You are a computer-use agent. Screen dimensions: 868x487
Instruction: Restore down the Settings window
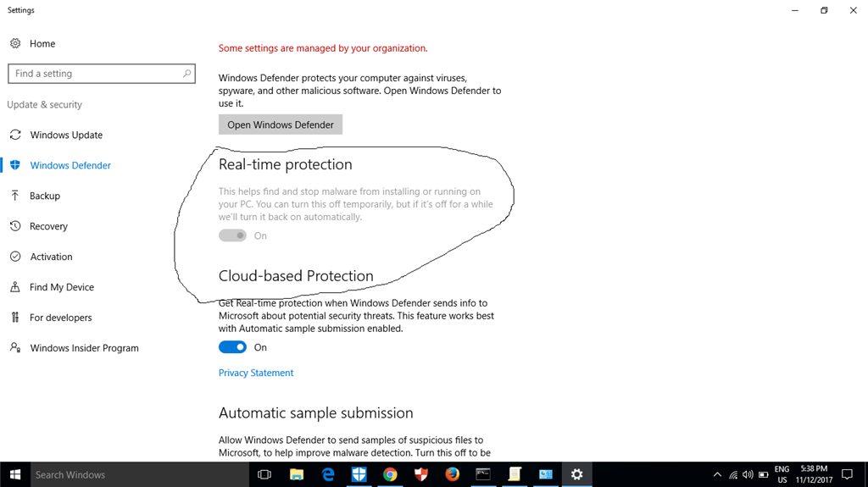point(824,10)
